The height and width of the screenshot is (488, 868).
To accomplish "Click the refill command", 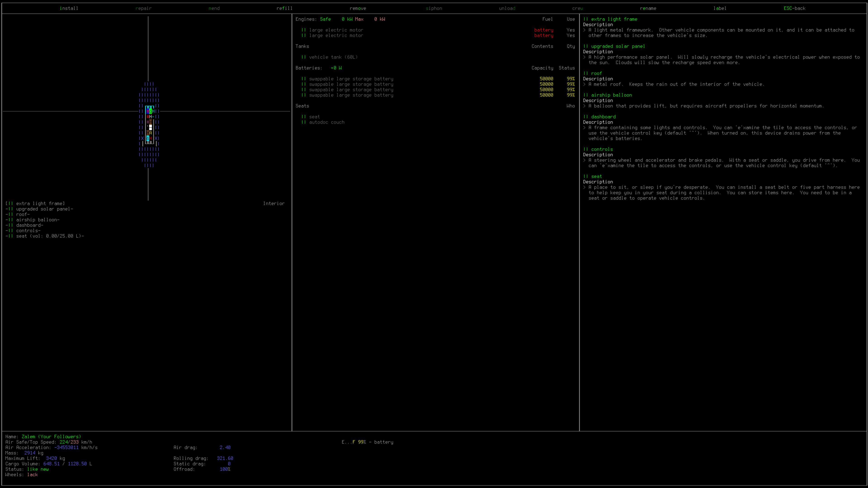I will point(284,8).
